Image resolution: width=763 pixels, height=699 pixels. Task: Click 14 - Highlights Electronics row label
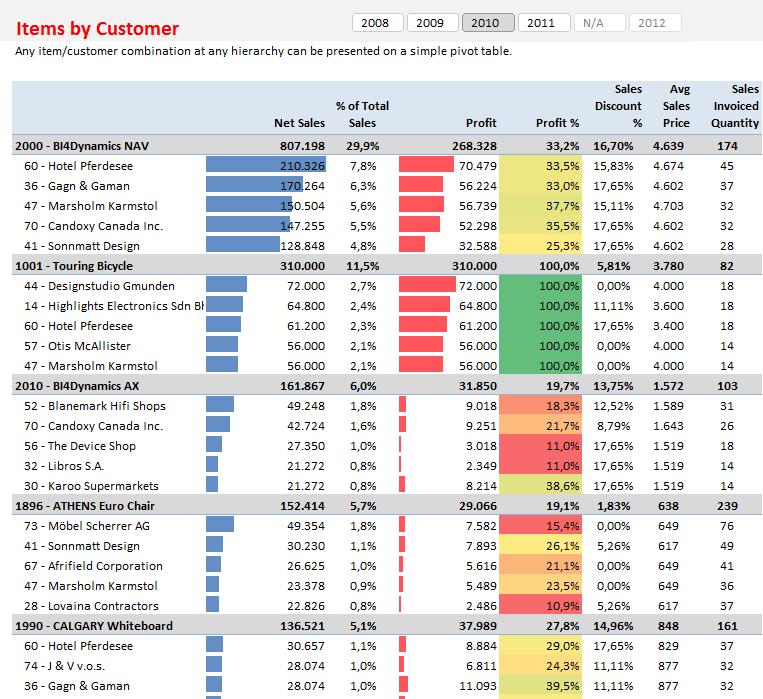point(114,306)
